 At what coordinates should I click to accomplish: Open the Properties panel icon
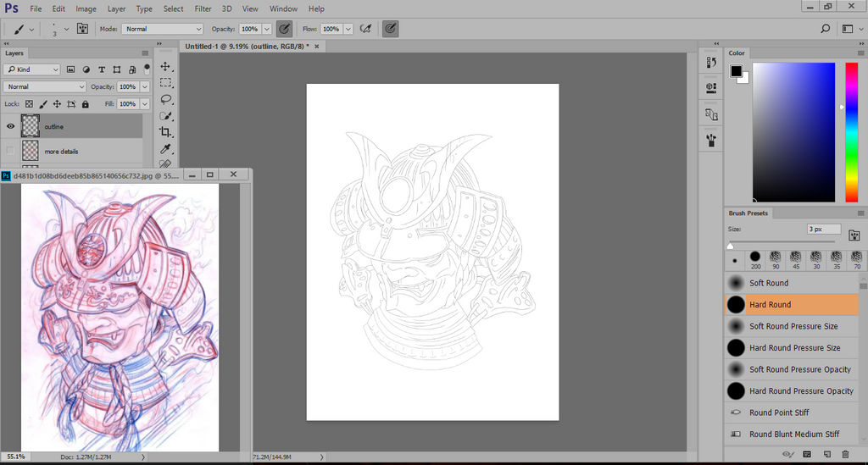coord(711,87)
